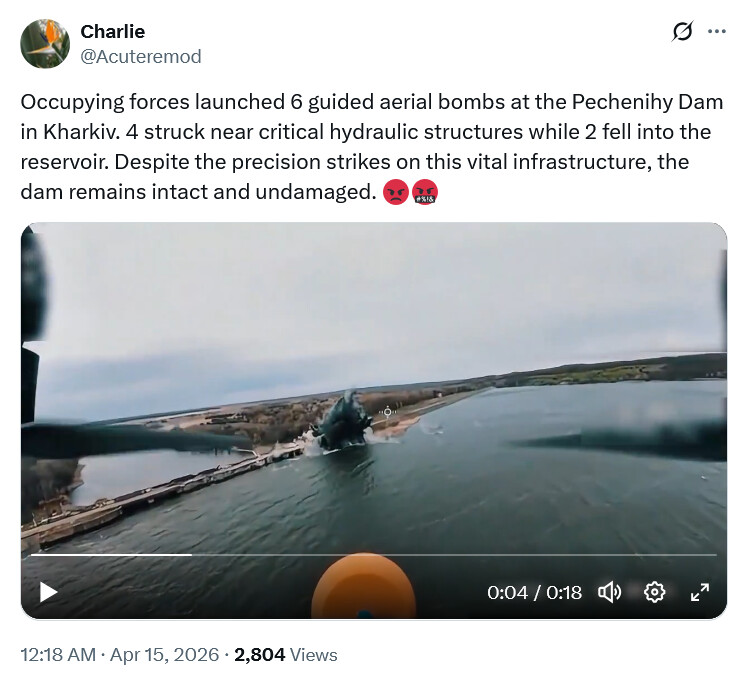The image size is (737, 678).
Task: Click the 0:04 / 0:18 time display
Action: click(x=534, y=592)
